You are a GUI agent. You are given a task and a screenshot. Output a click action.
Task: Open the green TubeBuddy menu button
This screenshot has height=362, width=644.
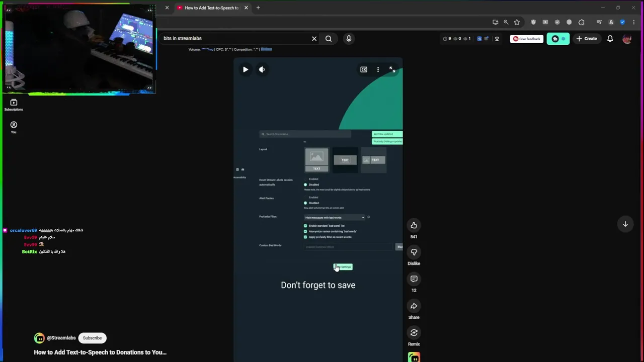(558, 39)
